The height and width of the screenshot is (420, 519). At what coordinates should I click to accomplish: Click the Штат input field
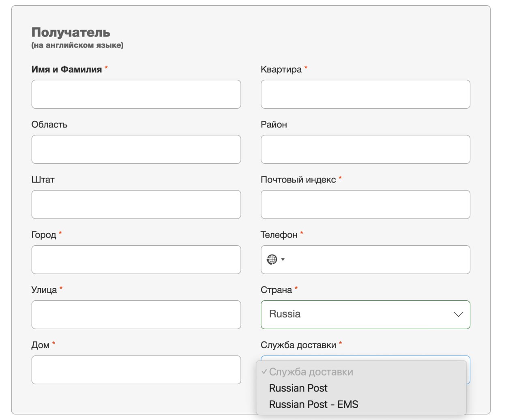[x=136, y=204]
